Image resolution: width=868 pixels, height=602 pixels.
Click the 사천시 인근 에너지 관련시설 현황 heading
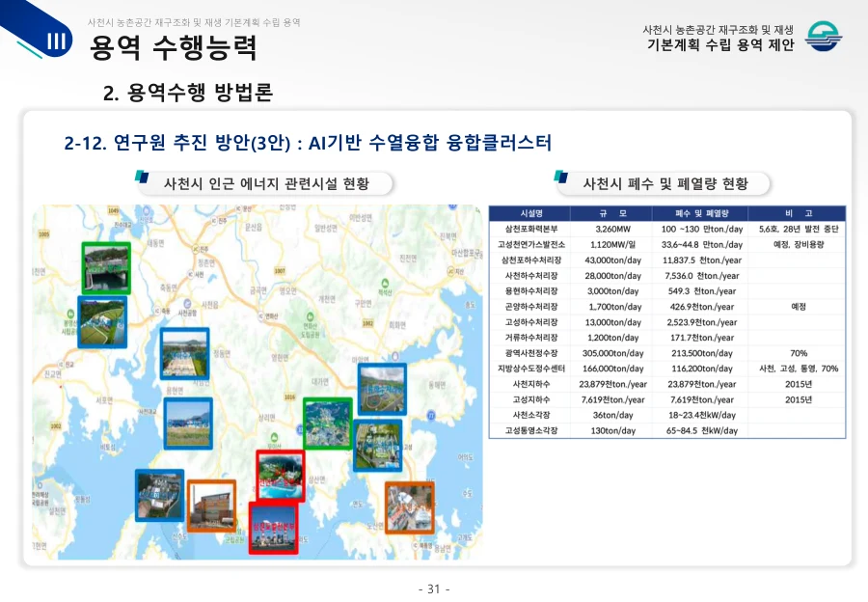[266, 184]
